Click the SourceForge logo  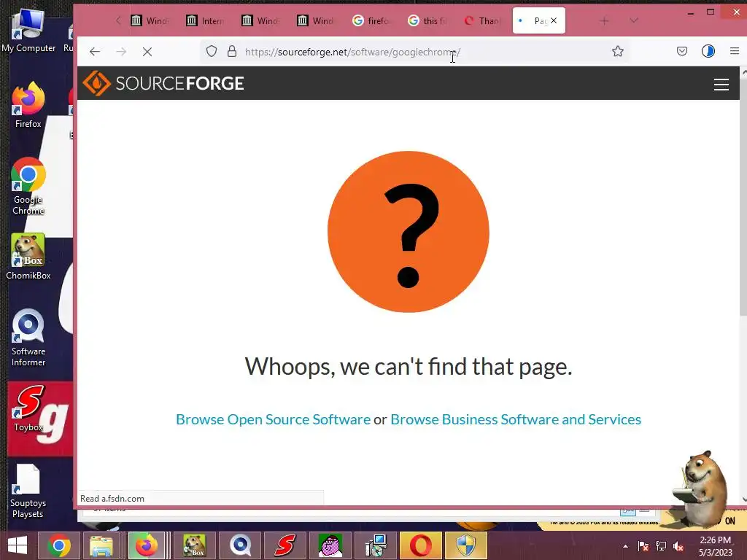(163, 83)
